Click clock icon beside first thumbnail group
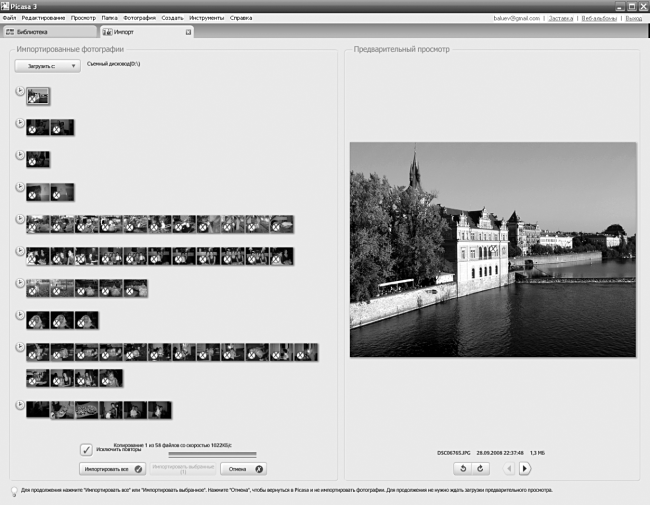The width and height of the screenshot is (650, 505). coord(19,91)
